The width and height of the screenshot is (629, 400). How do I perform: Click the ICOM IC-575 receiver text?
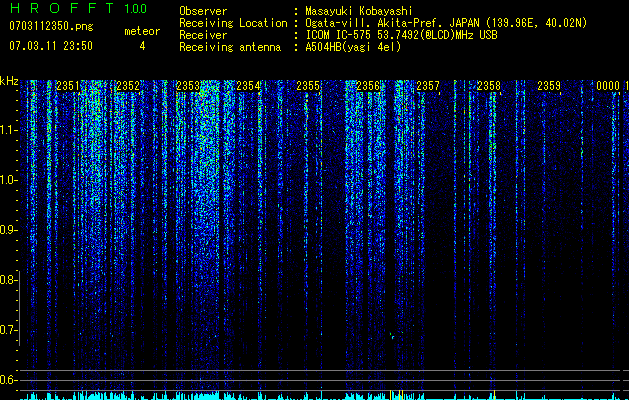(401, 35)
